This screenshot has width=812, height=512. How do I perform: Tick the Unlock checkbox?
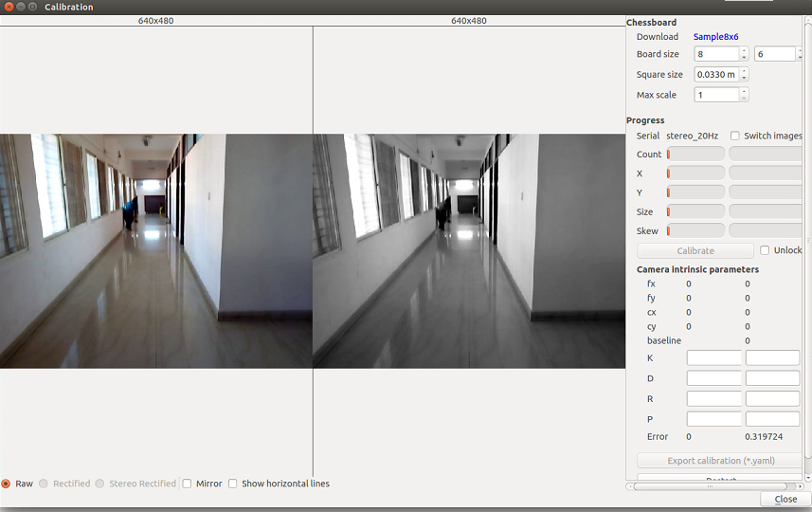(765, 250)
